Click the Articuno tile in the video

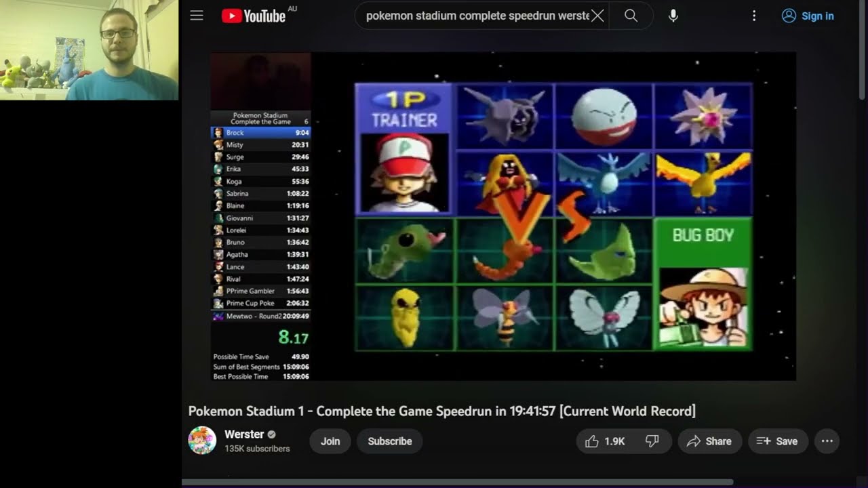click(x=604, y=183)
